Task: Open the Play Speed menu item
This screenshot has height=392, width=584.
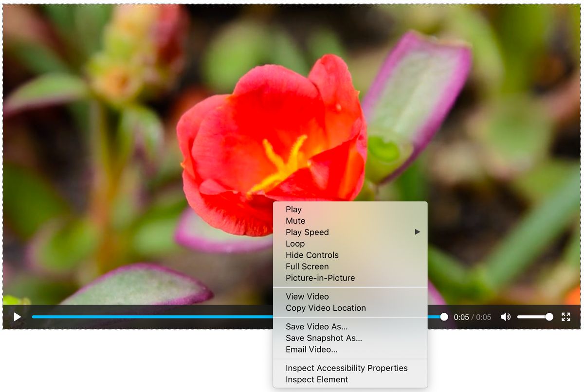Action: pos(307,232)
